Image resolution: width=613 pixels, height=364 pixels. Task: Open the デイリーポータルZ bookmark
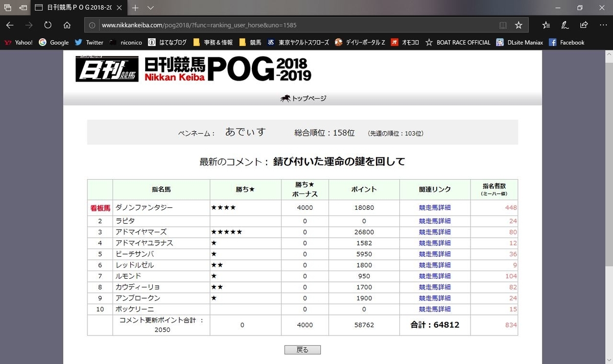(x=360, y=42)
